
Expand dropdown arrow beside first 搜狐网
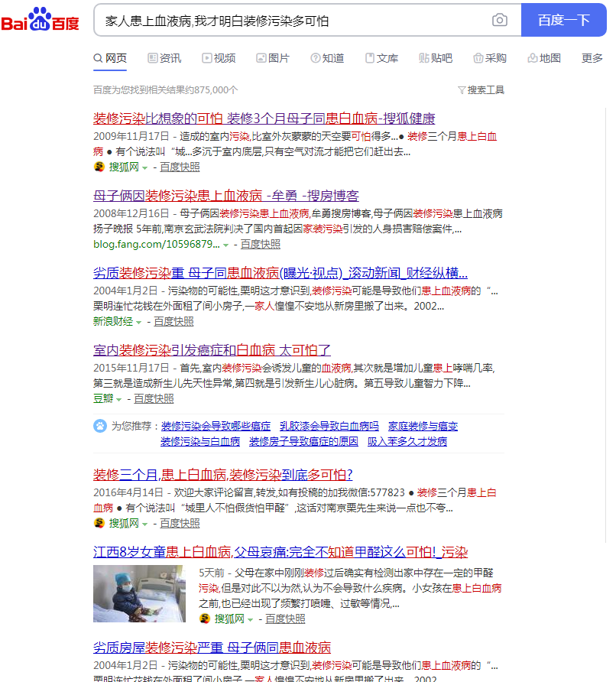[x=144, y=168]
